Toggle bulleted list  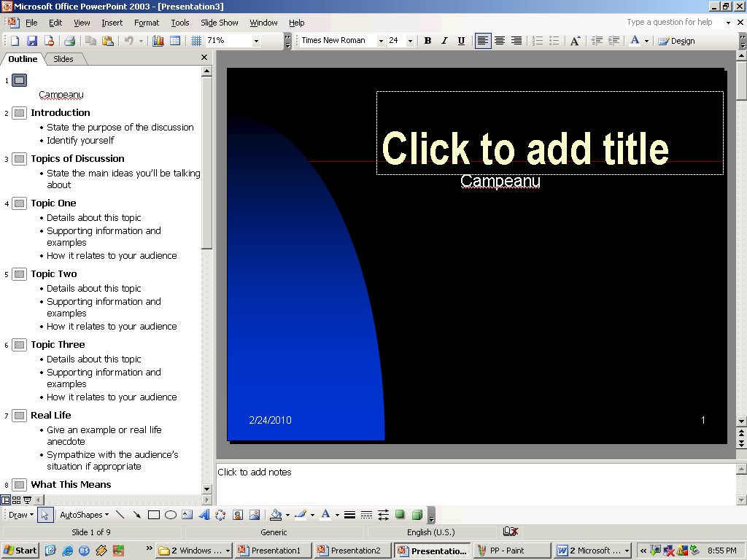(x=554, y=41)
